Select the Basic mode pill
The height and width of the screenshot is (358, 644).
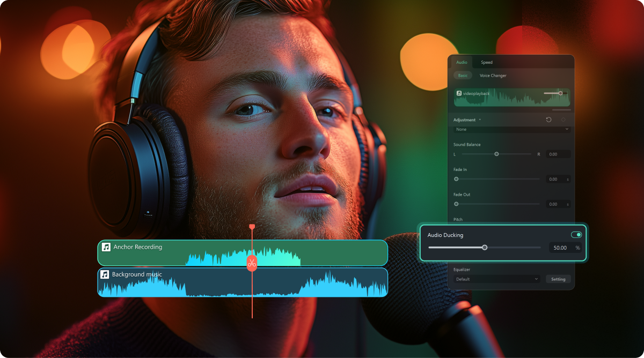tap(463, 76)
